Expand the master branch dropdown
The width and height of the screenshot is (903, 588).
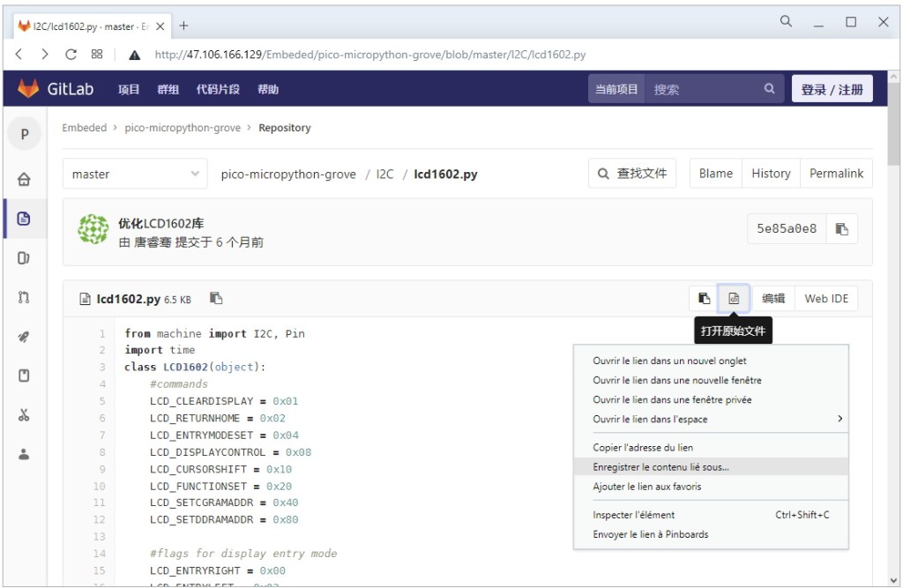(x=135, y=175)
